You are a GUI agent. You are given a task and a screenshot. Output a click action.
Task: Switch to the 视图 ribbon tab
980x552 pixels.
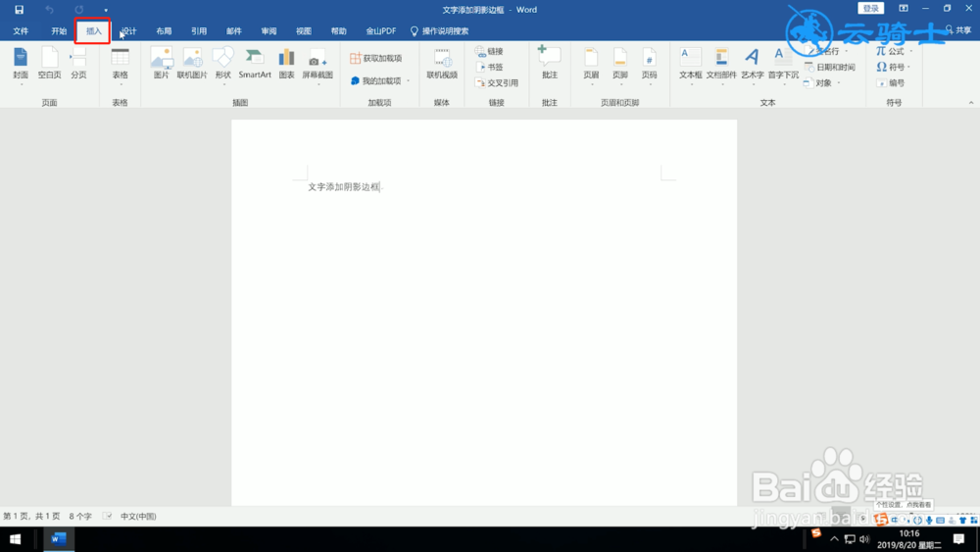(x=304, y=30)
